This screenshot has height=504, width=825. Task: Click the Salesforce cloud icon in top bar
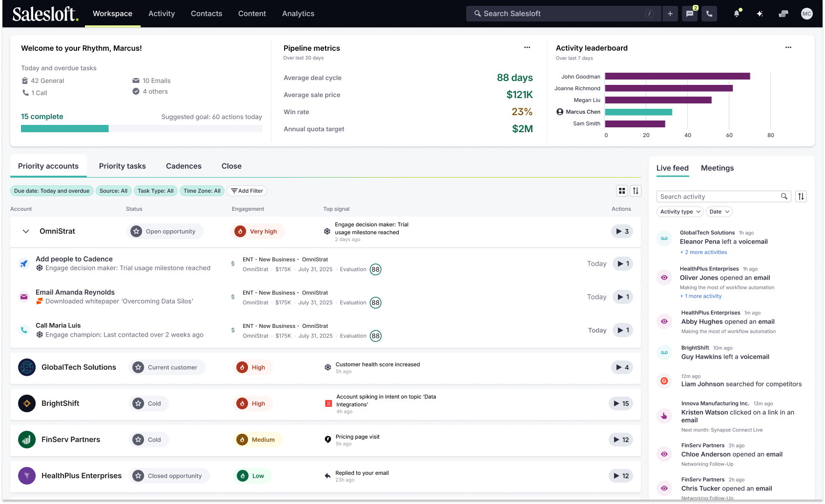tap(784, 14)
